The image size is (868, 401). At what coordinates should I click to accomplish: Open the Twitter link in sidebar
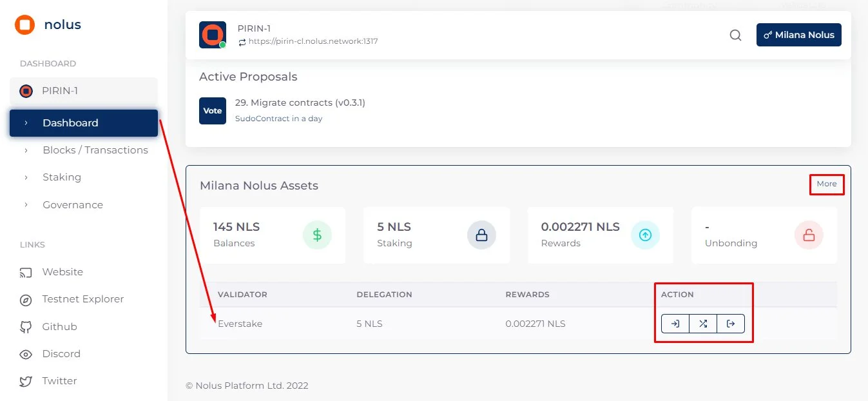tap(59, 381)
